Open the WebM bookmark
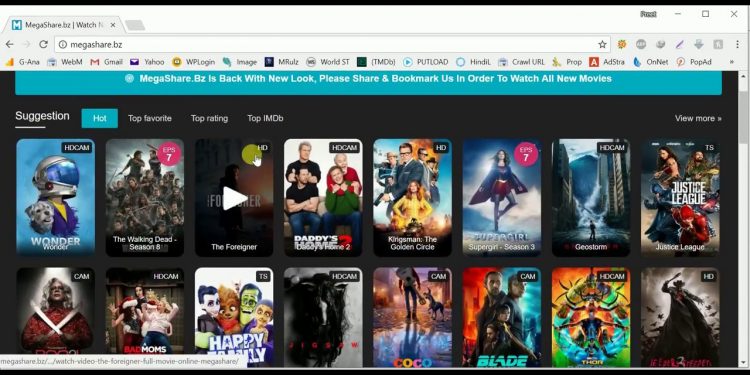This screenshot has width=750, height=375. click(65, 62)
